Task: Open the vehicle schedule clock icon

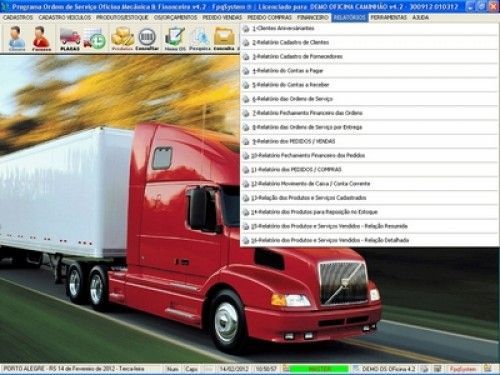Action: point(95,38)
